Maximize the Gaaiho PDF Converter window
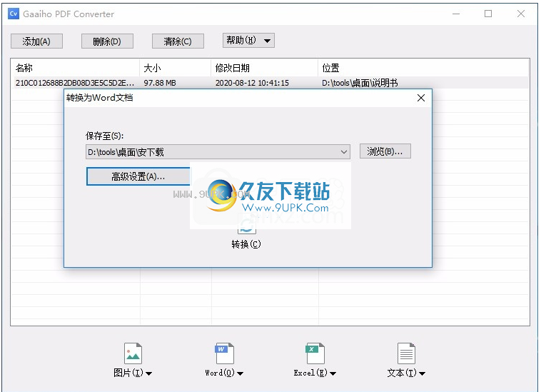 coord(488,14)
